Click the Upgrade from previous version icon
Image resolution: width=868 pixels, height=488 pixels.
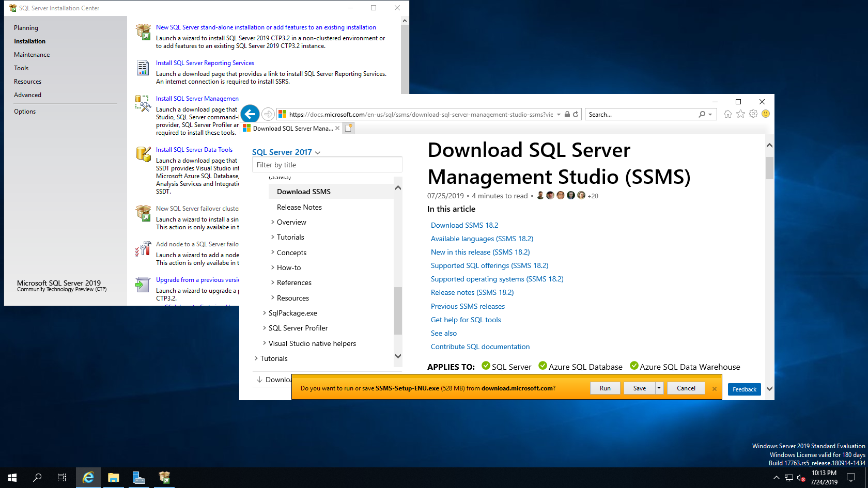pyautogui.click(x=143, y=285)
